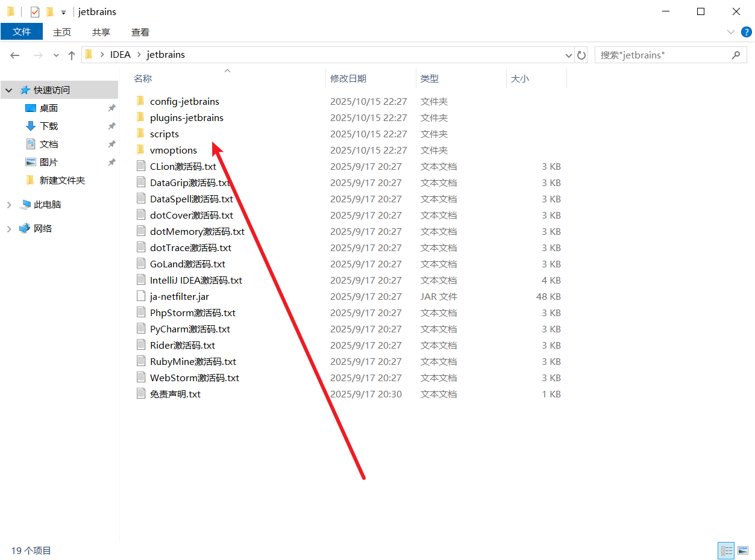The image size is (755, 560).
Task: Select 下载 in the quick access sidebar
Action: pos(49,126)
